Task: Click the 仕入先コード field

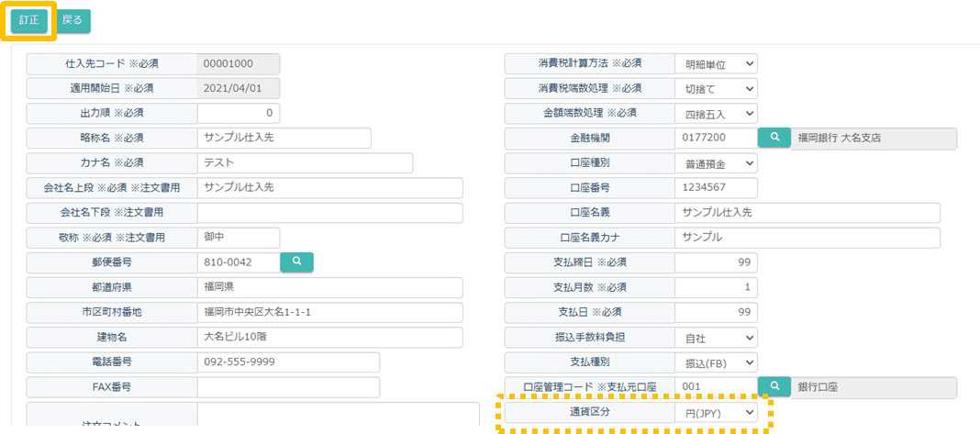Action: coord(239,64)
